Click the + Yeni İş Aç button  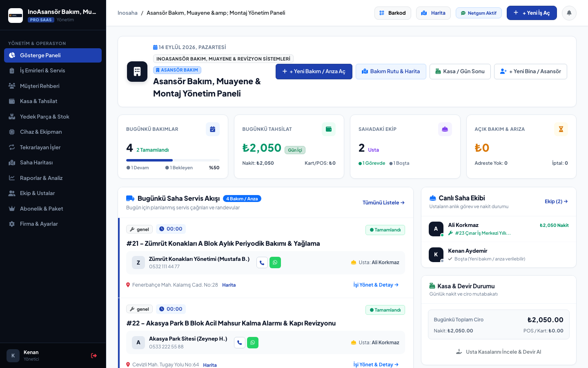click(532, 13)
